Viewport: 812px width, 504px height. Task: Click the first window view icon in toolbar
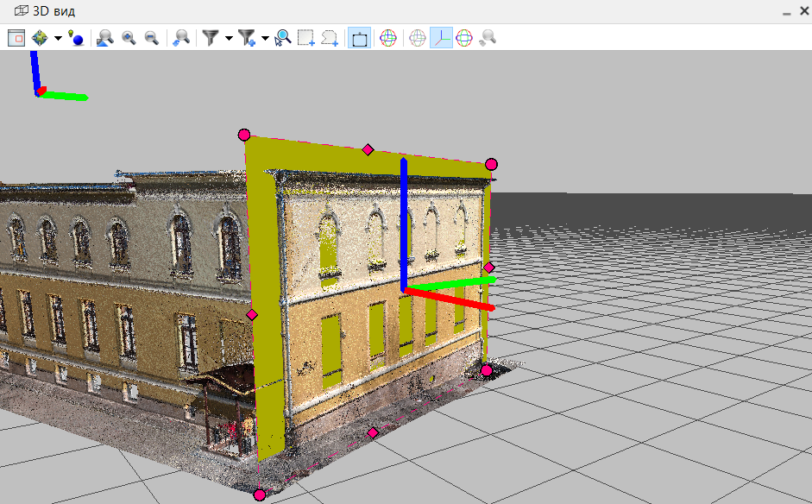coord(16,38)
